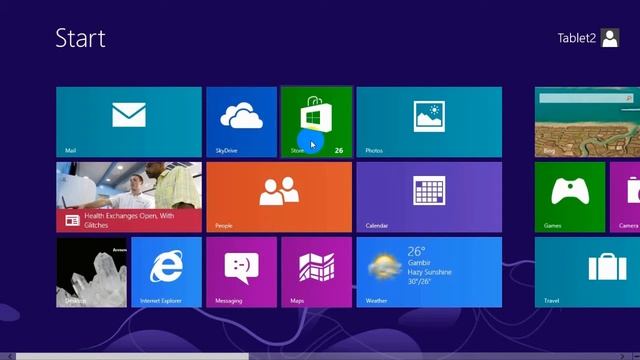Open the Camera tile
This screenshot has width=640, height=360.
(x=625, y=197)
